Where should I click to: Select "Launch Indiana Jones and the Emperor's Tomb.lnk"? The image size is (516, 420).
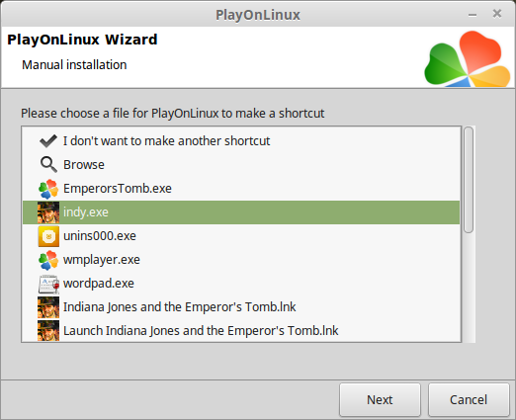[x=201, y=331]
